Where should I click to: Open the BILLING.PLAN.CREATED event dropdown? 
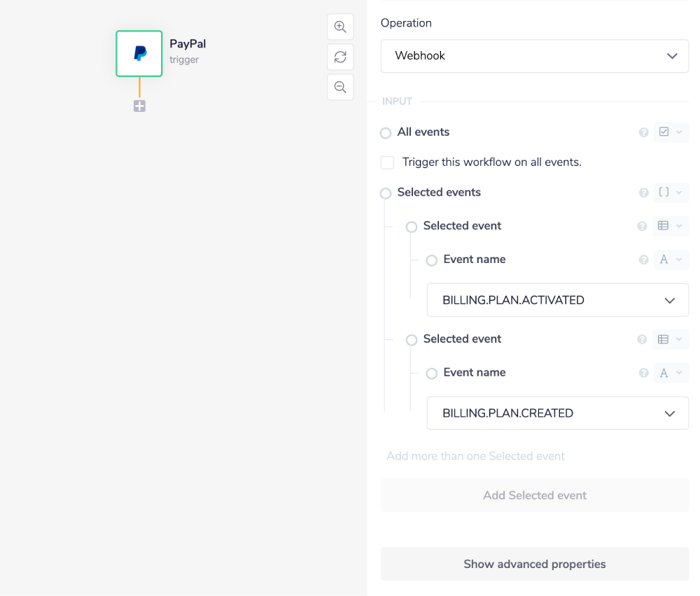558,413
